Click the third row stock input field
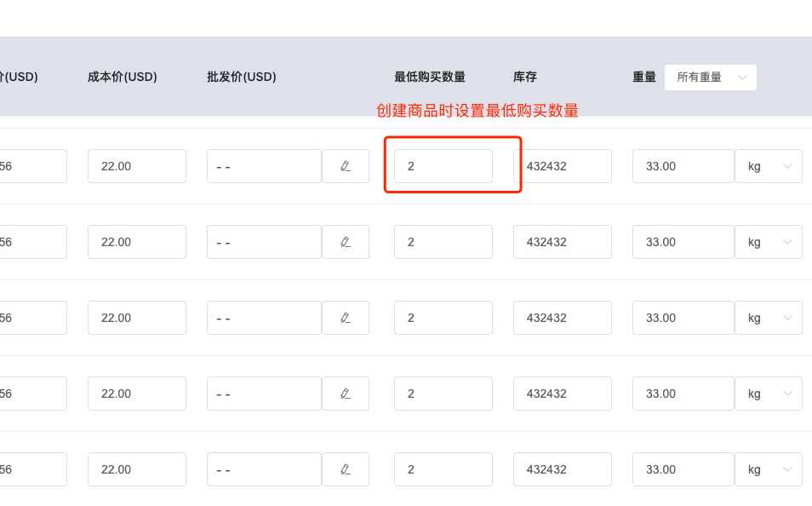 pos(563,317)
